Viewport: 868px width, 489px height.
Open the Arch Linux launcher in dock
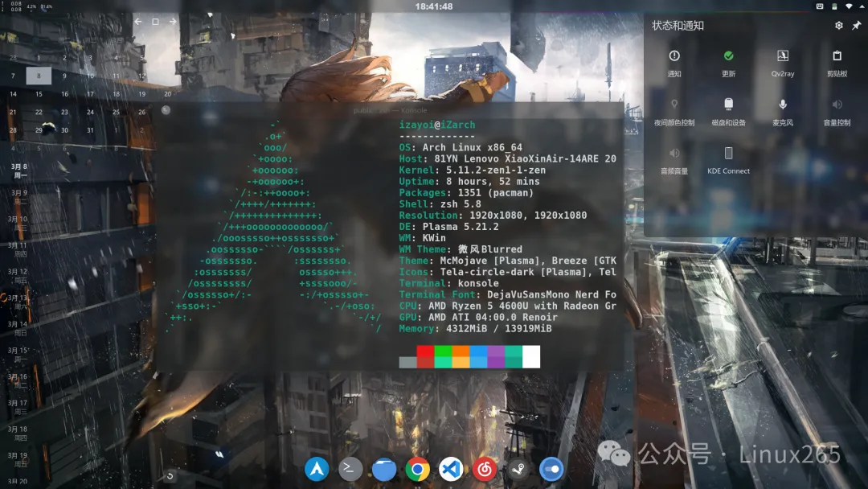click(x=317, y=470)
